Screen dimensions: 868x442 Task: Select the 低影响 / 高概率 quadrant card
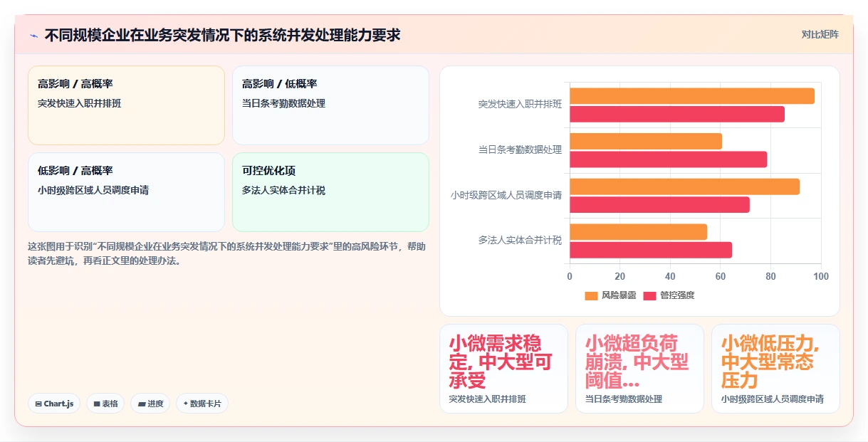pyautogui.click(x=126, y=192)
